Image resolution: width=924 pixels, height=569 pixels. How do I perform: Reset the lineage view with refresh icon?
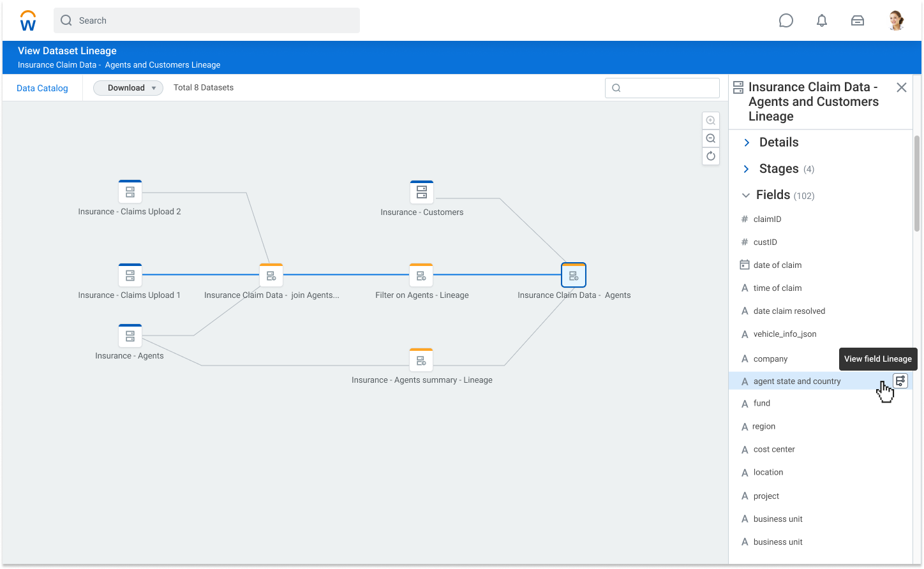710,156
